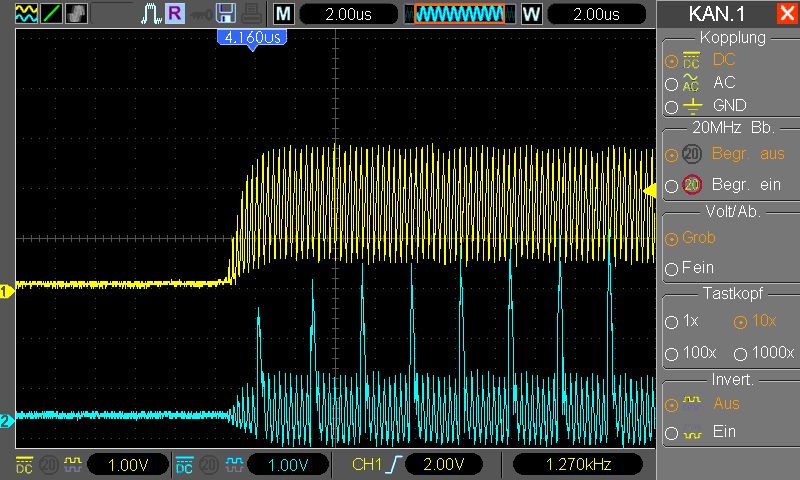Click the floppy disk save icon
The width and height of the screenshot is (800, 480).
click(x=226, y=14)
